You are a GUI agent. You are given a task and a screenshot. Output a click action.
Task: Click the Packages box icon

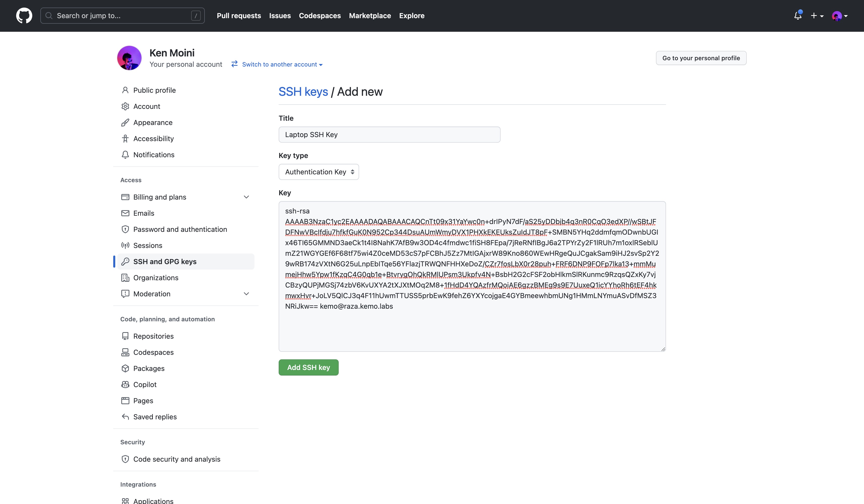click(x=125, y=368)
